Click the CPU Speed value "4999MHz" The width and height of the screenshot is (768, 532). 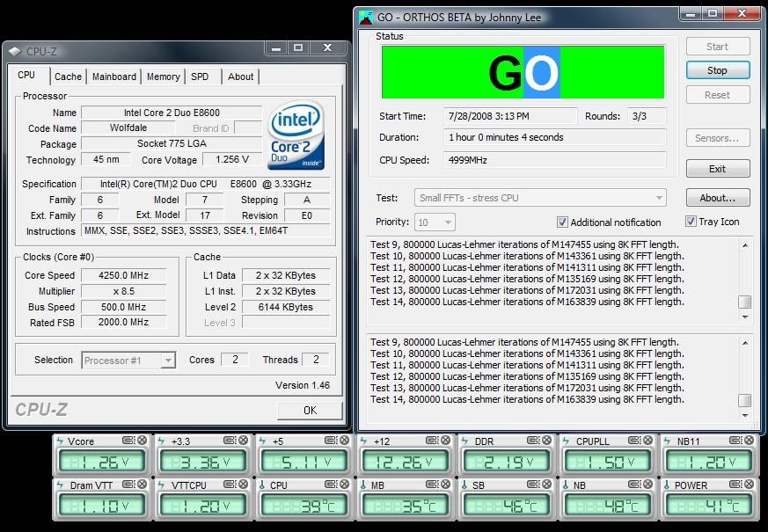tap(554, 160)
